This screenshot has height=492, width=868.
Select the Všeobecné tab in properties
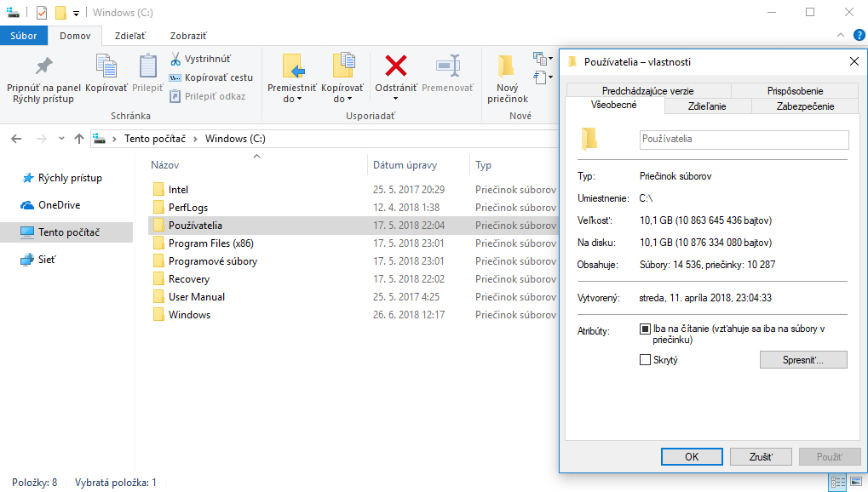[613, 105]
